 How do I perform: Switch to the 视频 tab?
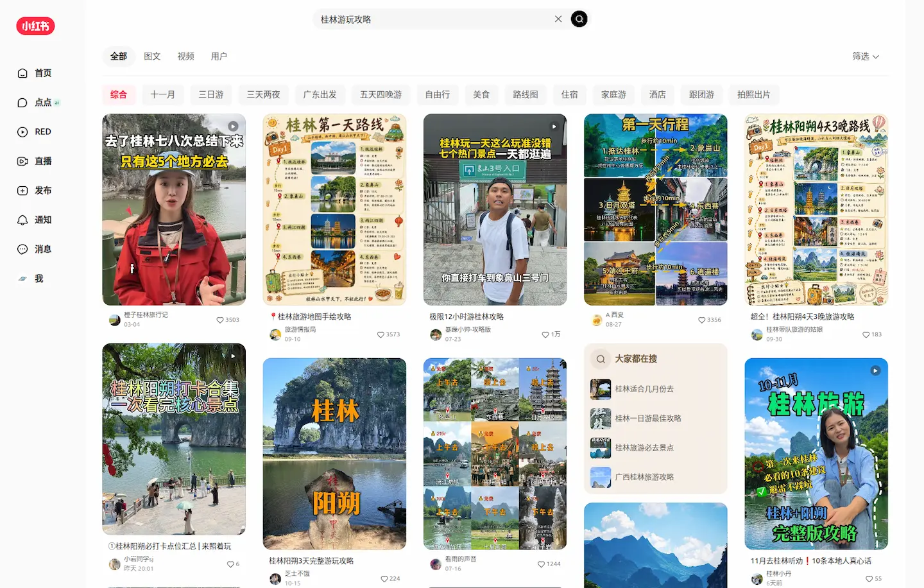pos(185,56)
